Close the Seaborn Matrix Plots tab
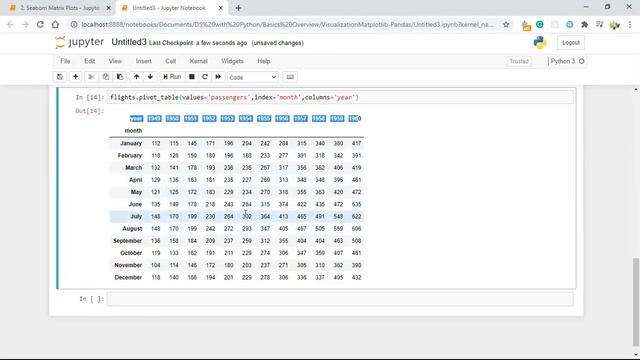This screenshot has width=640, height=360. click(109, 8)
